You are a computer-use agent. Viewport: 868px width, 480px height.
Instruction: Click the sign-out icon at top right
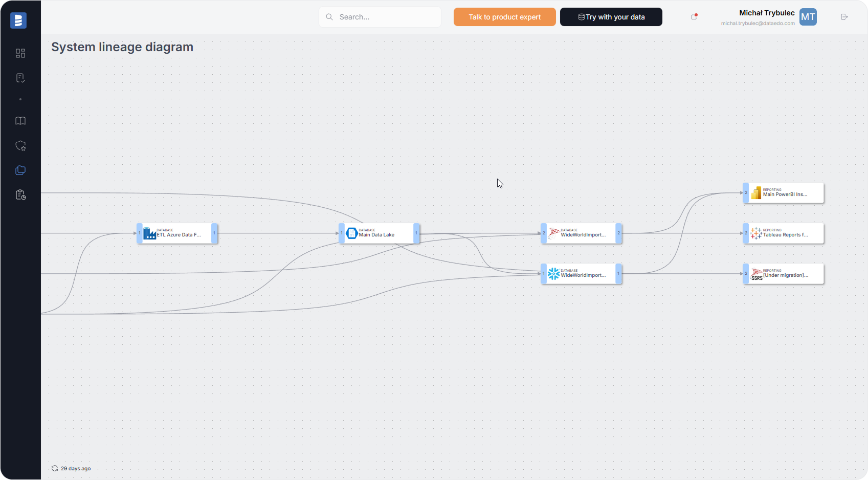click(x=844, y=16)
